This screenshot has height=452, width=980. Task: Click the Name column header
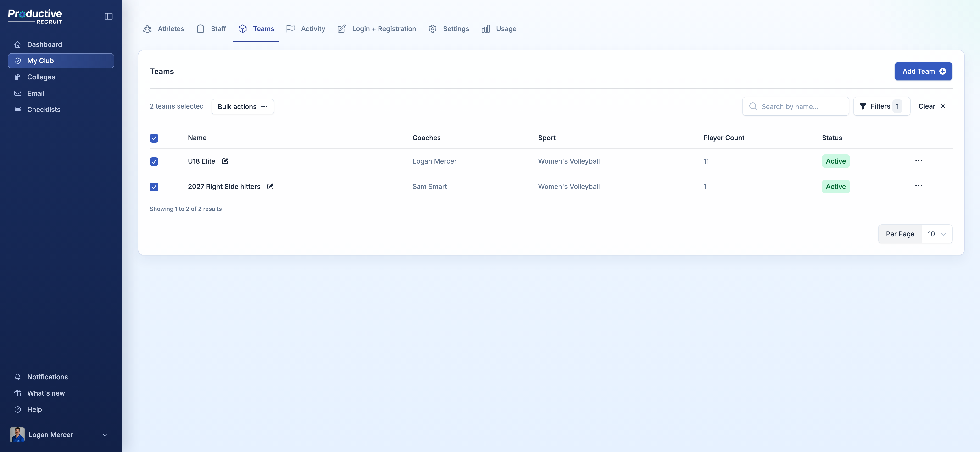197,138
